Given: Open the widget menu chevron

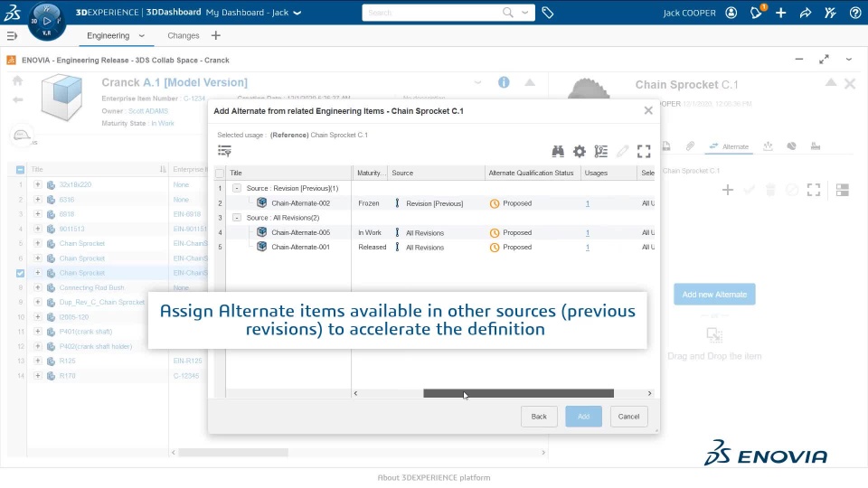Looking at the screenshot, I should [x=849, y=60].
